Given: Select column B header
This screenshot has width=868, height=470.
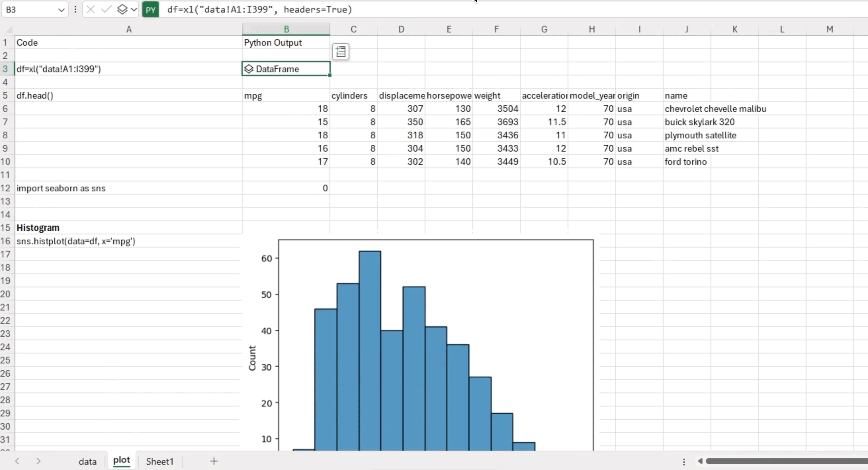Looking at the screenshot, I should pyautogui.click(x=286, y=29).
